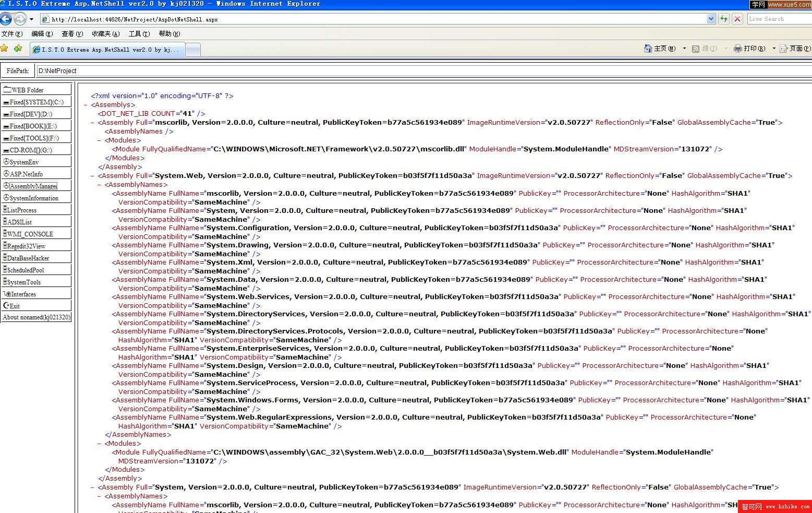Open Regedit32View

[37, 246]
